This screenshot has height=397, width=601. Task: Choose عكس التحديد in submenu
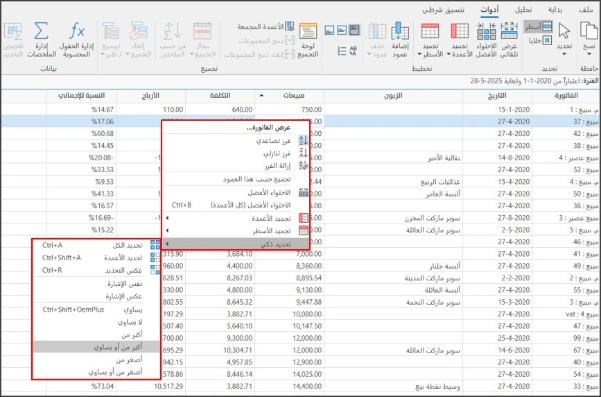click(96, 270)
